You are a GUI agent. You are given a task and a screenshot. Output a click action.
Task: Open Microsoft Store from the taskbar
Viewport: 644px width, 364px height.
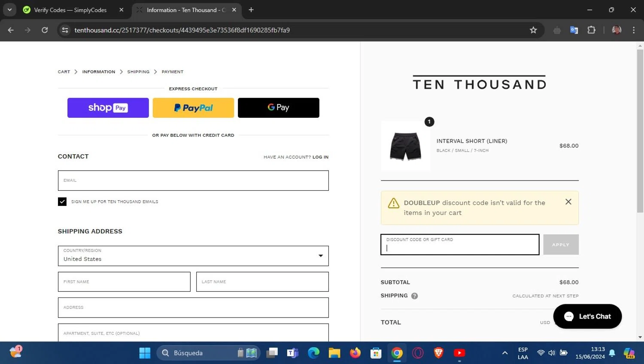point(376,353)
